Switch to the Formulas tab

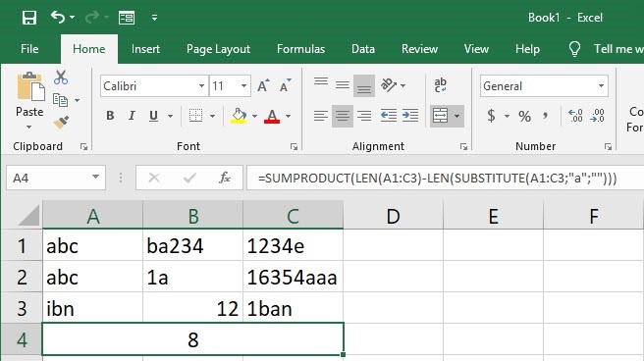(x=300, y=49)
